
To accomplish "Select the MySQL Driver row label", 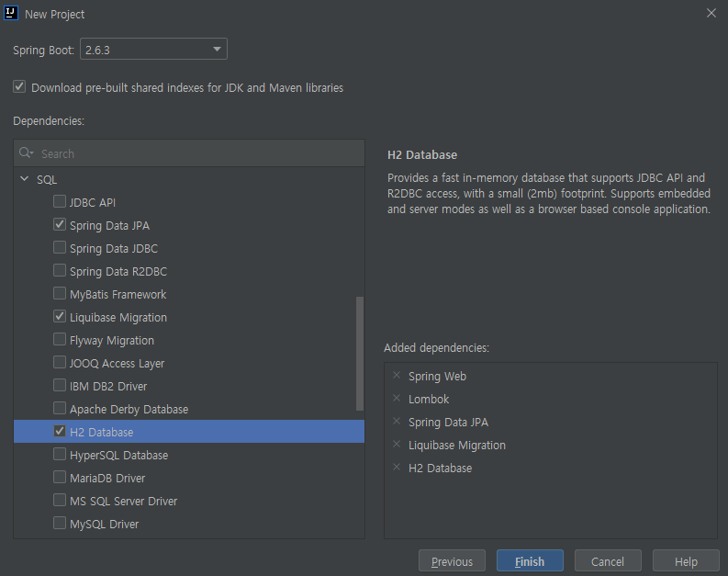I will coord(105,524).
